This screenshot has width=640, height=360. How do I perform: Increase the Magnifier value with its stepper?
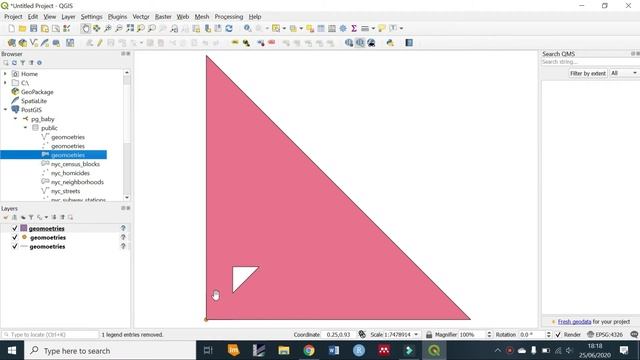point(489,333)
